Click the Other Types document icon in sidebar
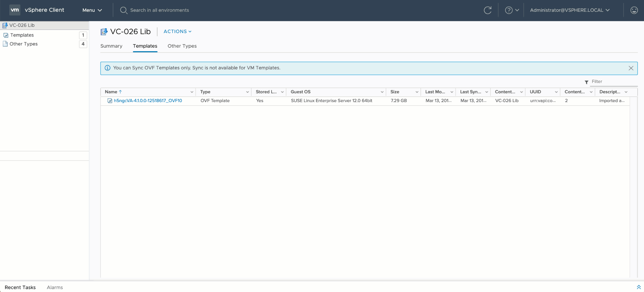The image size is (644, 292). coord(5,44)
